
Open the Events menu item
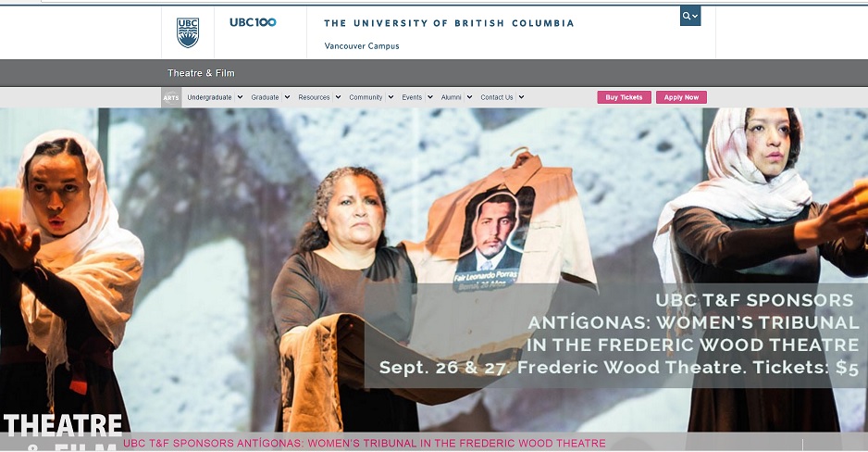[412, 97]
